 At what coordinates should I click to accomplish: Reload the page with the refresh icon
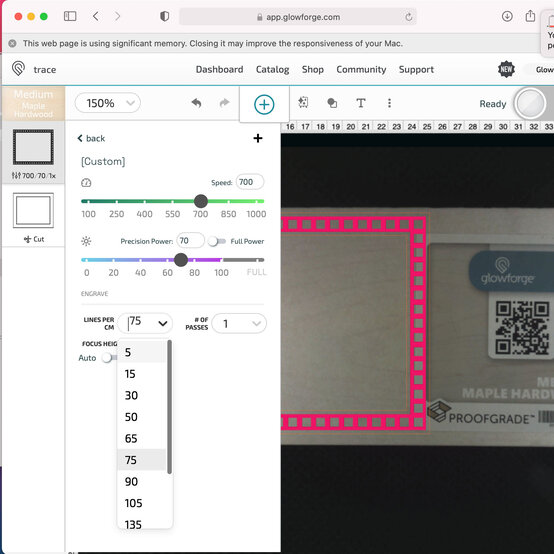409,17
